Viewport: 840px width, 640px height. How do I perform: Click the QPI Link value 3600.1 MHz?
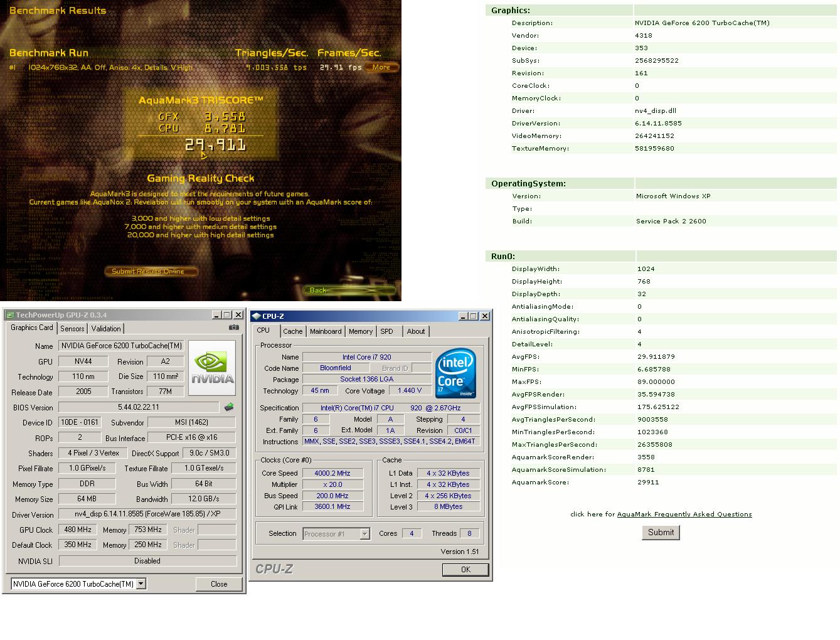332,506
